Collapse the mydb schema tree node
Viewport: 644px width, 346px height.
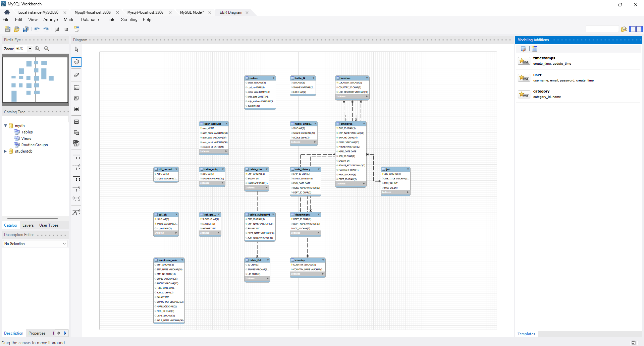5,126
